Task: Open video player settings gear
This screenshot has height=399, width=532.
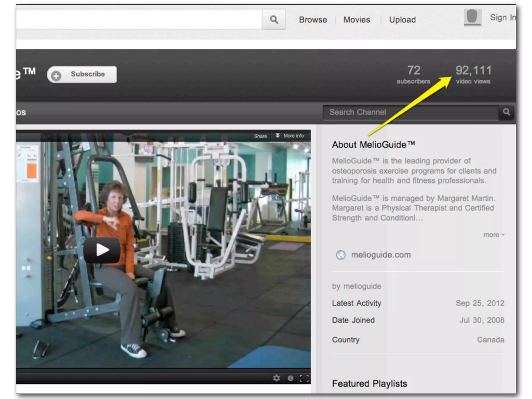Action: [x=276, y=378]
